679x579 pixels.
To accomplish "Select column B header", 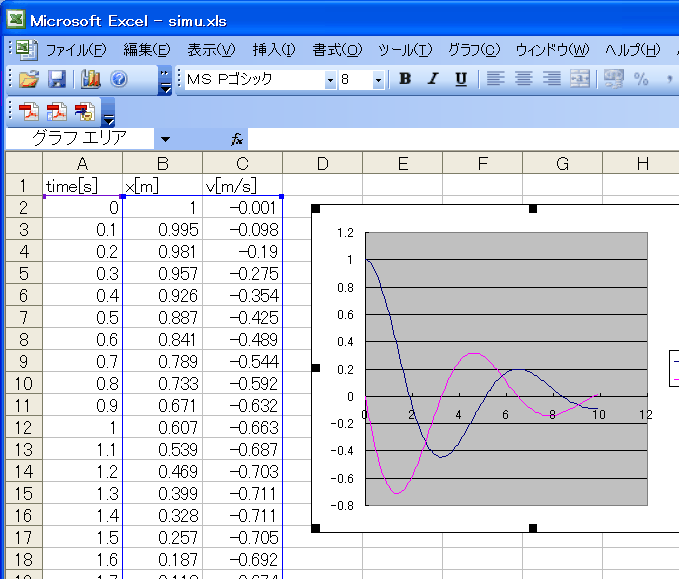I will (162, 164).
